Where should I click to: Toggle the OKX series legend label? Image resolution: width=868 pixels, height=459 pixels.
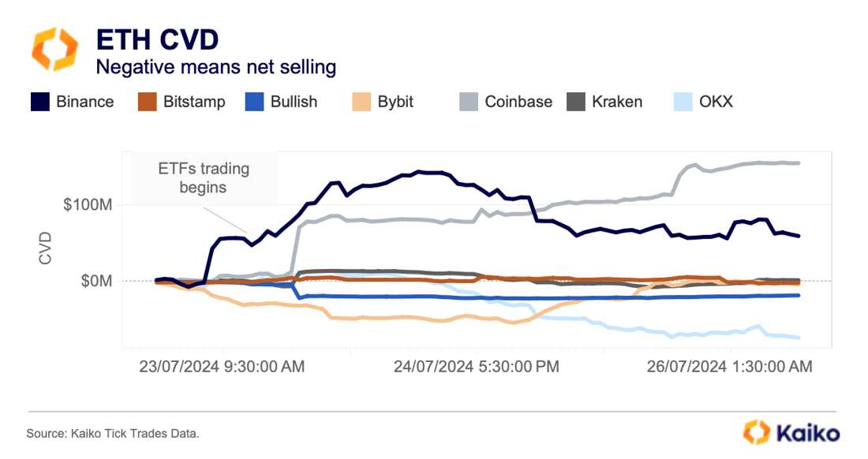point(716,102)
